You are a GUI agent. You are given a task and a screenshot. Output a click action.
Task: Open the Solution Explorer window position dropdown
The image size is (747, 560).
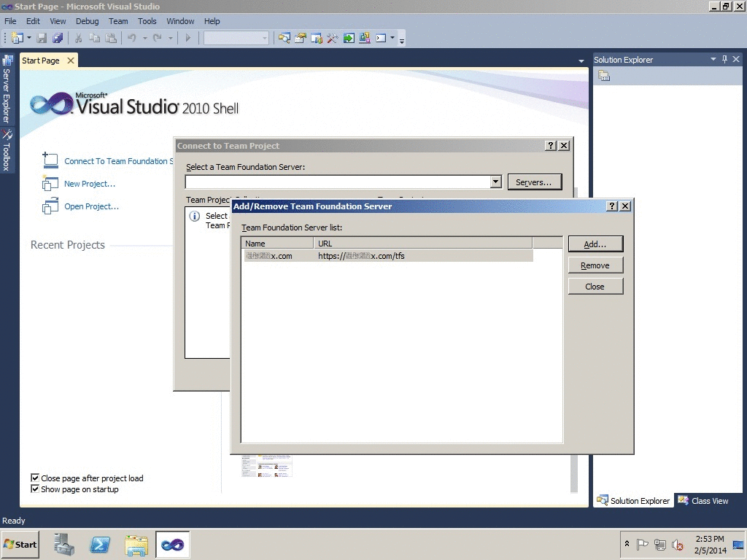click(x=713, y=59)
